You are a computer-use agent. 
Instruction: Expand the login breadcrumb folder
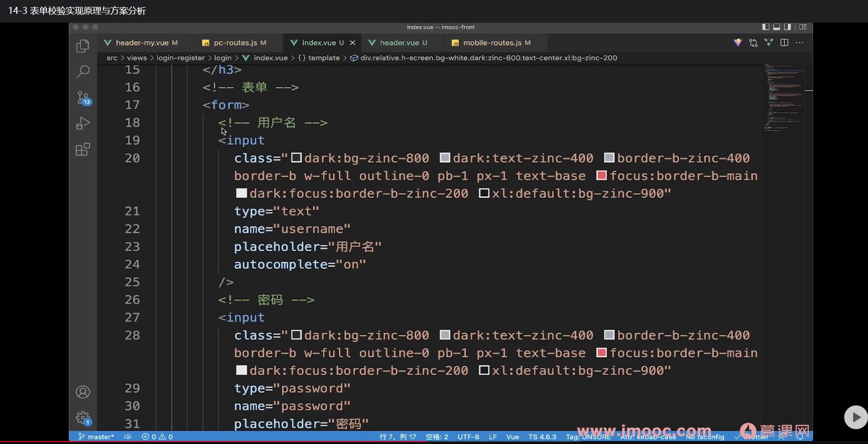(x=223, y=58)
